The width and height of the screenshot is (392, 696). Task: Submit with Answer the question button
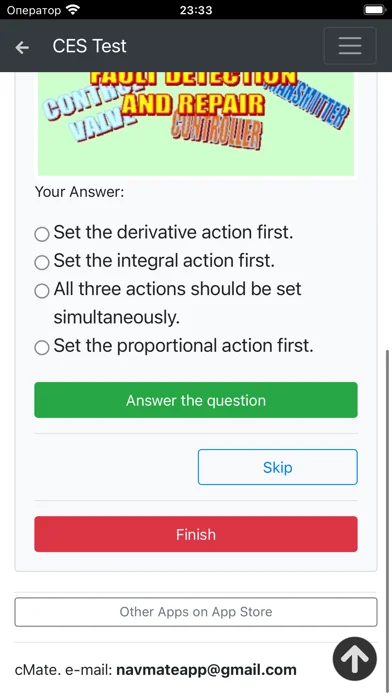pos(196,400)
